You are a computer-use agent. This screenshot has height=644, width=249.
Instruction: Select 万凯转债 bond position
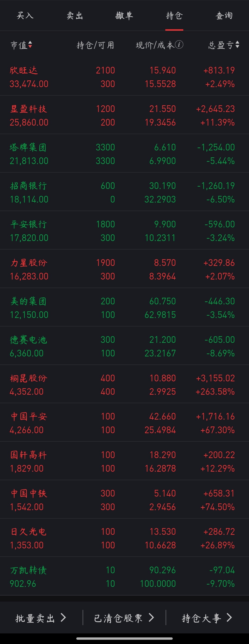124,577
